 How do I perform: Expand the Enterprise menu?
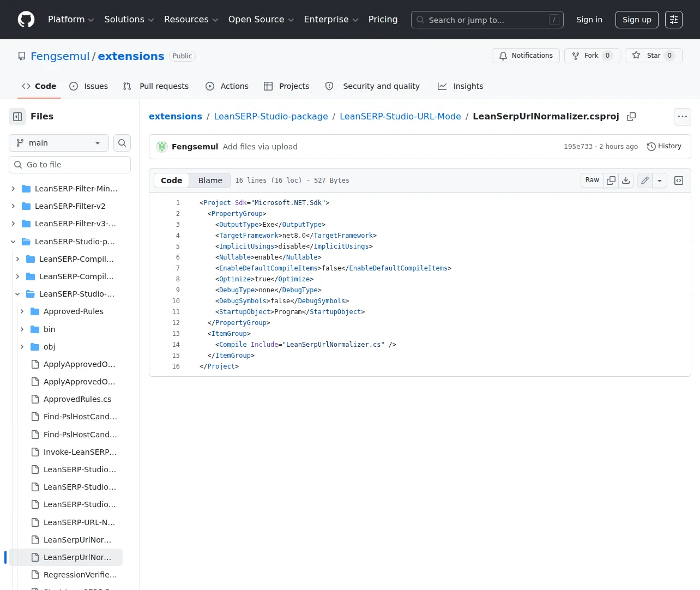click(x=331, y=20)
